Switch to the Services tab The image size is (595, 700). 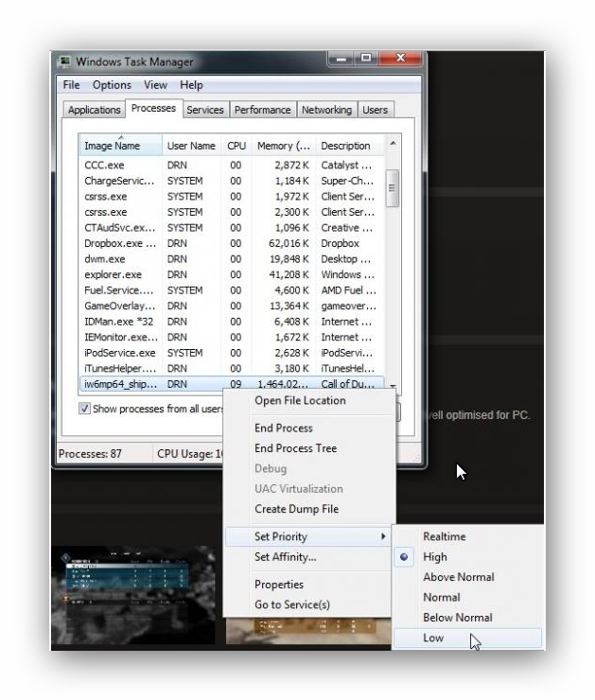point(205,110)
